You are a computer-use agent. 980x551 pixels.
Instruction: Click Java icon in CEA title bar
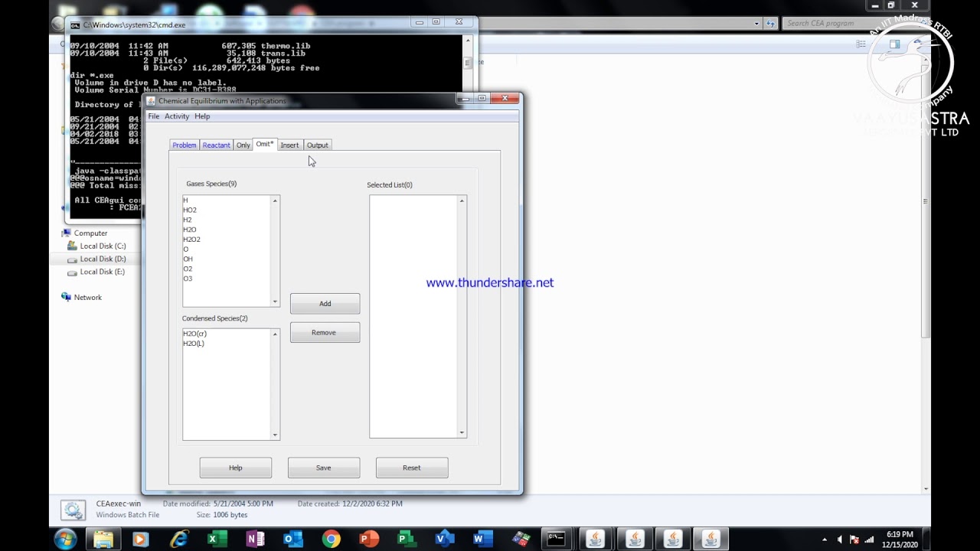[151, 101]
